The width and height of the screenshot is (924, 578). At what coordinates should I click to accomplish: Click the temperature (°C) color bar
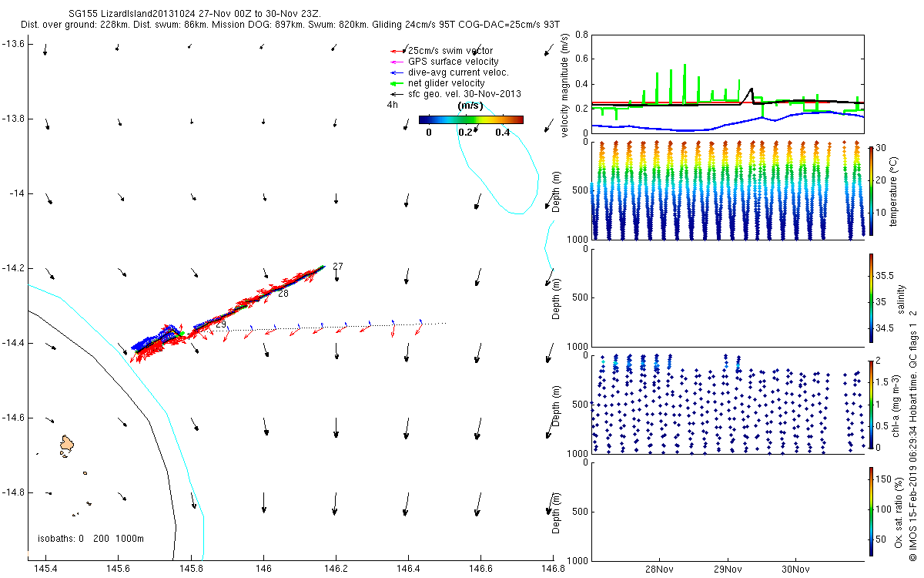[x=872, y=190]
